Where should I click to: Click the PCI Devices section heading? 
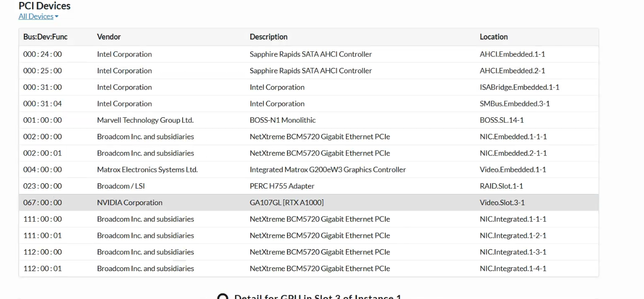(44, 6)
